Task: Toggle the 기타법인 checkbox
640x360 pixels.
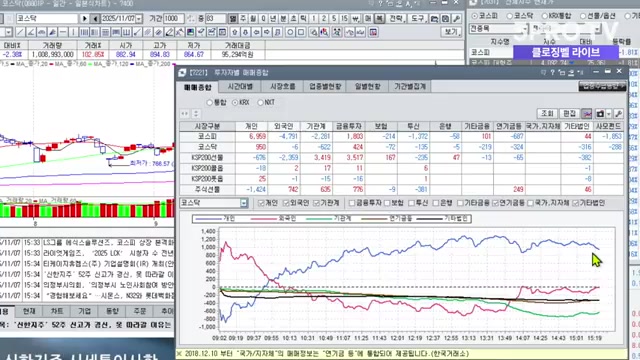Action: coord(576,203)
